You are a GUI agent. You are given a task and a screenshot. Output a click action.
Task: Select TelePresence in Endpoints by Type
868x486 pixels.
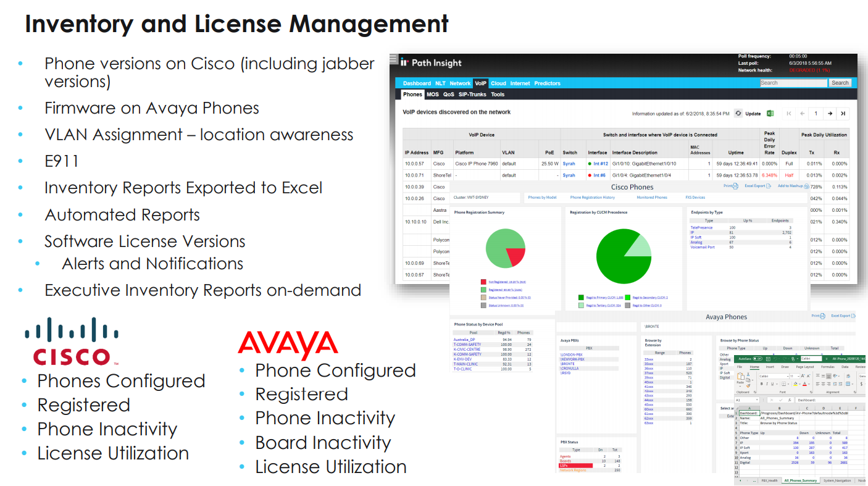coord(701,228)
